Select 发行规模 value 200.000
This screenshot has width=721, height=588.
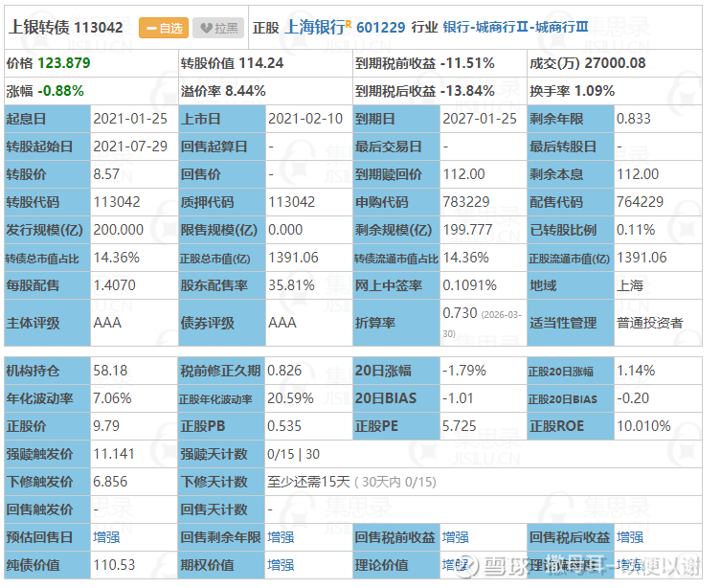(x=118, y=230)
